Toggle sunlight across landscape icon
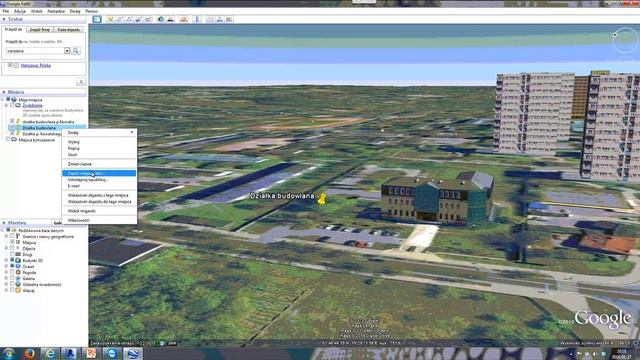Screen dimensions: 640x360 click(171, 19)
